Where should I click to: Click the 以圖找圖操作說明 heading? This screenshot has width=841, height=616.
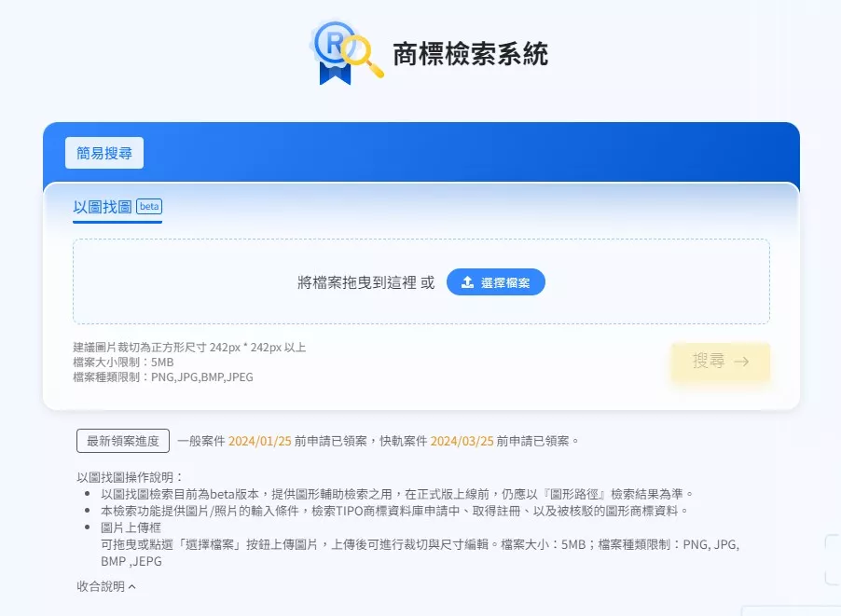[x=131, y=476]
